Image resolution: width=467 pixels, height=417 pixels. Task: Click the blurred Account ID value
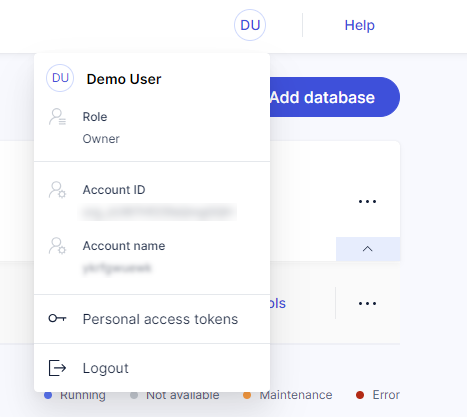click(158, 212)
